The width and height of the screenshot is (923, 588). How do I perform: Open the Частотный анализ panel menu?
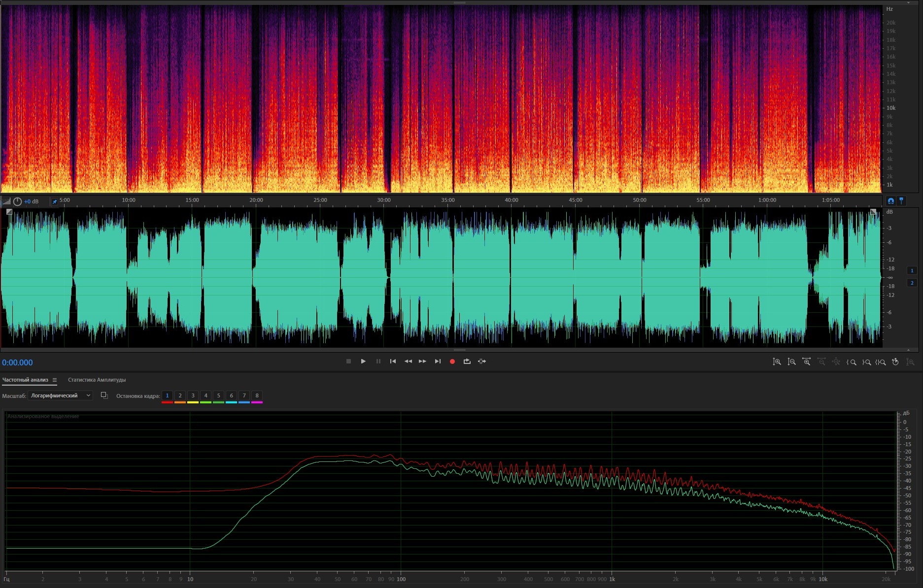pyautogui.click(x=55, y=380)
